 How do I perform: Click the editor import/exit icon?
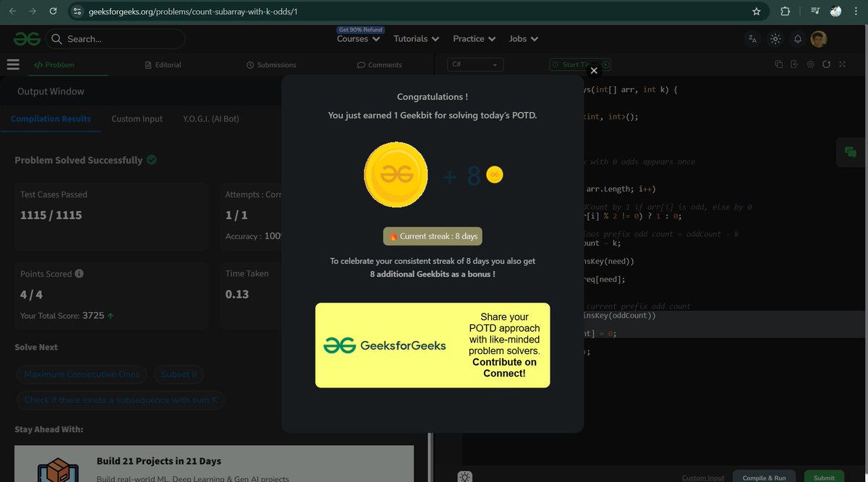[794, 64]
